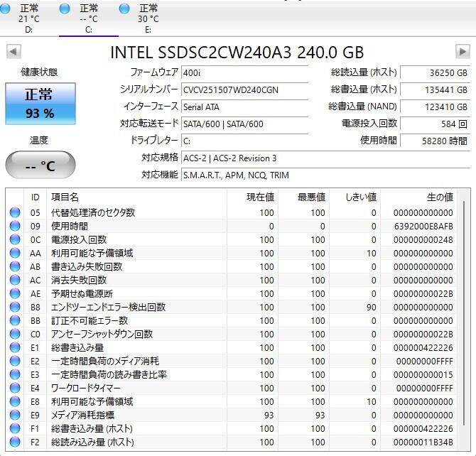Click the status icon for メディア消耗指標 row
476x456 pixels.
click(15, 415)
